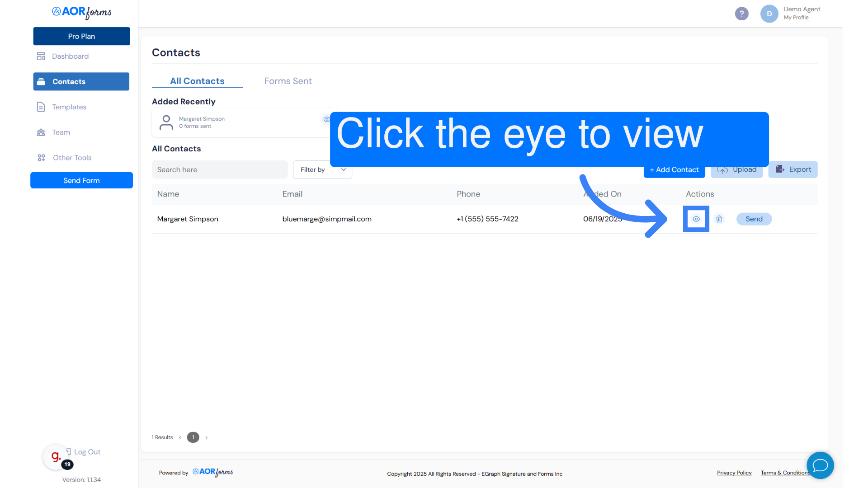Switch to the Forms Sent tab
The width and height of the screenshot is (868, 488).
tap(288, 81)
